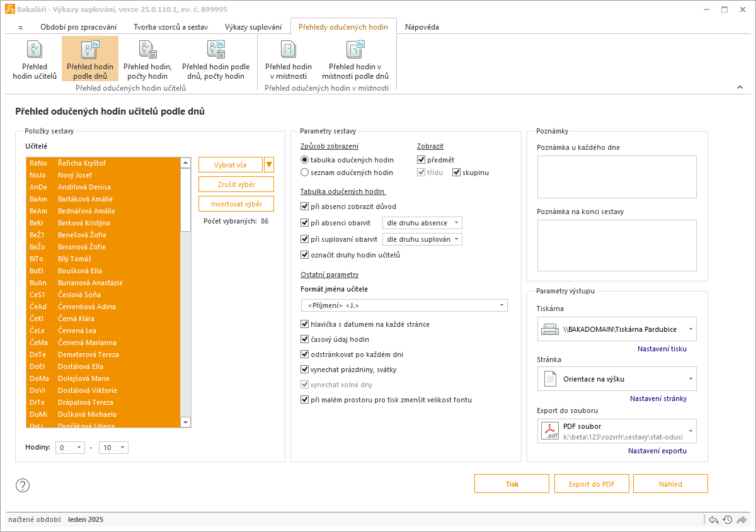Open Přehled hodin učitelů ribbon icon
Viewport: 756px width, 532px height.
[x=35, y=59]
